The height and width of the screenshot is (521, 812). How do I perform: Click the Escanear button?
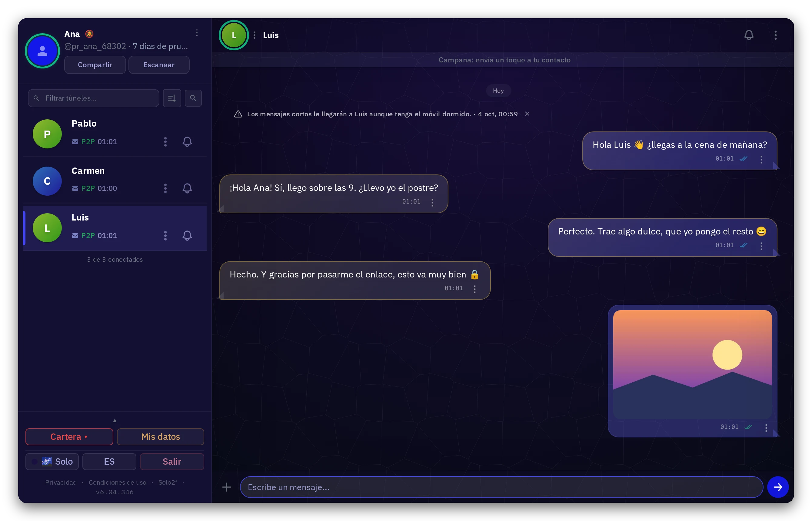pos(159,65)
